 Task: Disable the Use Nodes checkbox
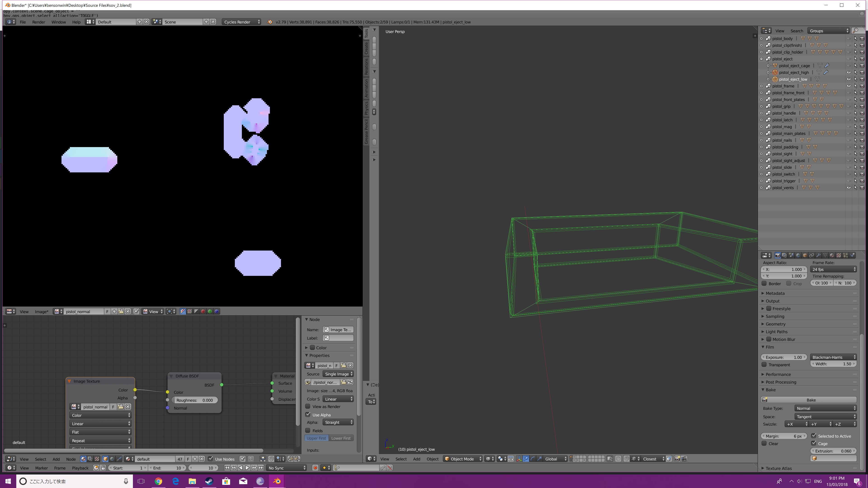[x=211, y=459]
